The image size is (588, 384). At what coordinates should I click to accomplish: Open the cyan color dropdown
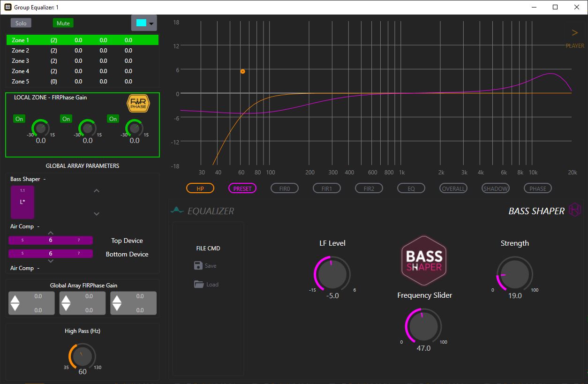point(144,23)
